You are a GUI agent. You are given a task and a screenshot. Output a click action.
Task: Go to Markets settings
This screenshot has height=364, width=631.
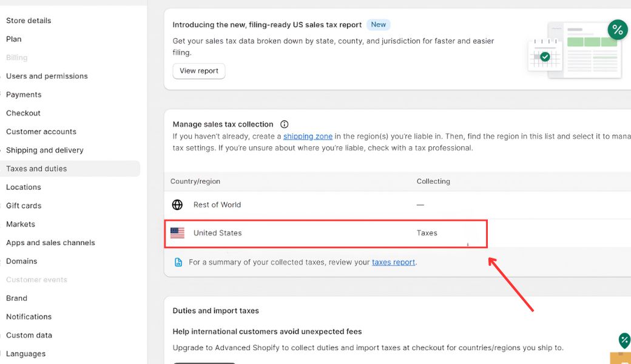21,224
